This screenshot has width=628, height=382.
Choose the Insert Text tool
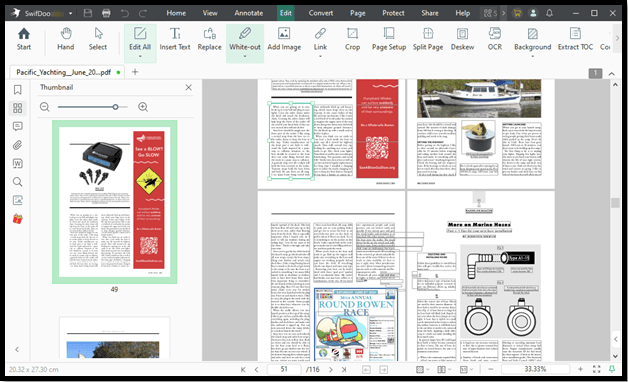tap(175, 39)
